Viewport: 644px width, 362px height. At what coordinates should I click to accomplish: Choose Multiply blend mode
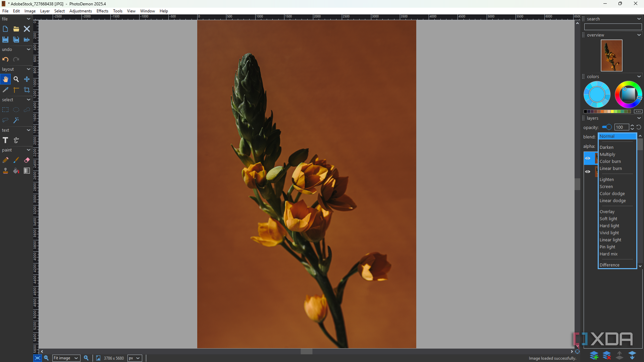pos(607,155)
